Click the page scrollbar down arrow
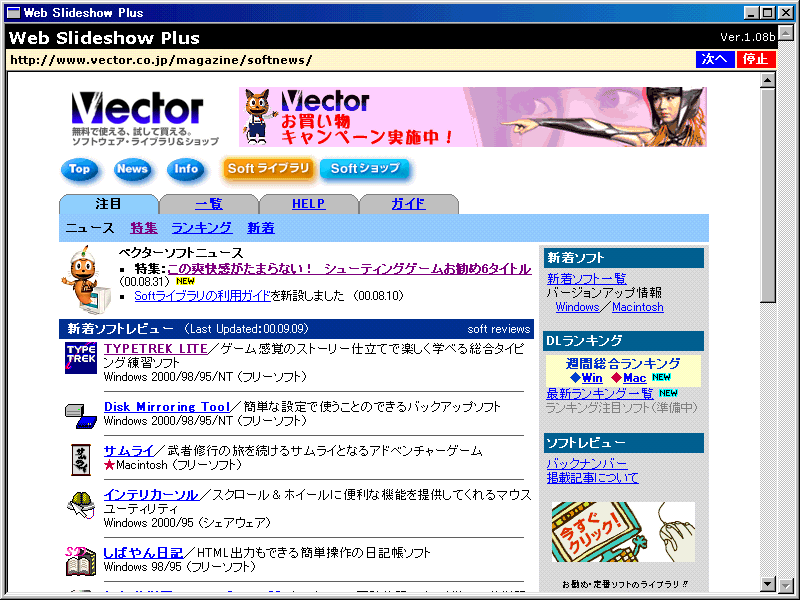The image size is (800, 600). tap(767, 584)
